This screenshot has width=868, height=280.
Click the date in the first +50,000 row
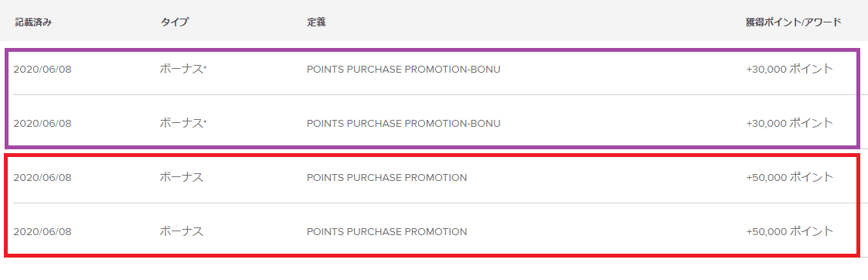(x=42, y=178)
